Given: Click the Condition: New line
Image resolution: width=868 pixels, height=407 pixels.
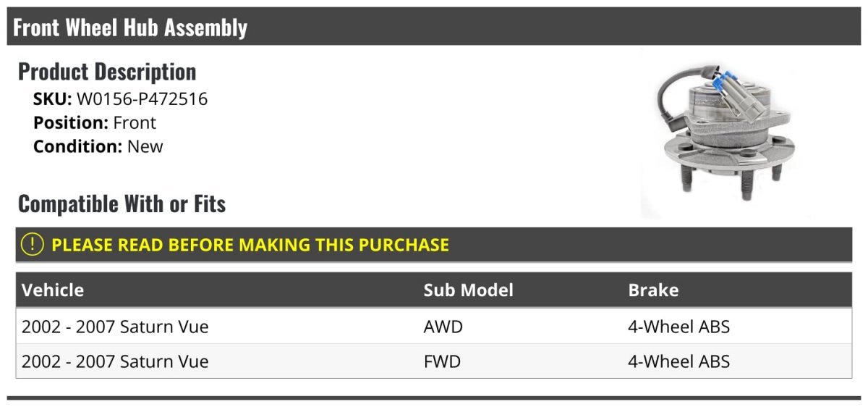Looking at the screenshot, I should [x=98, y=146].
